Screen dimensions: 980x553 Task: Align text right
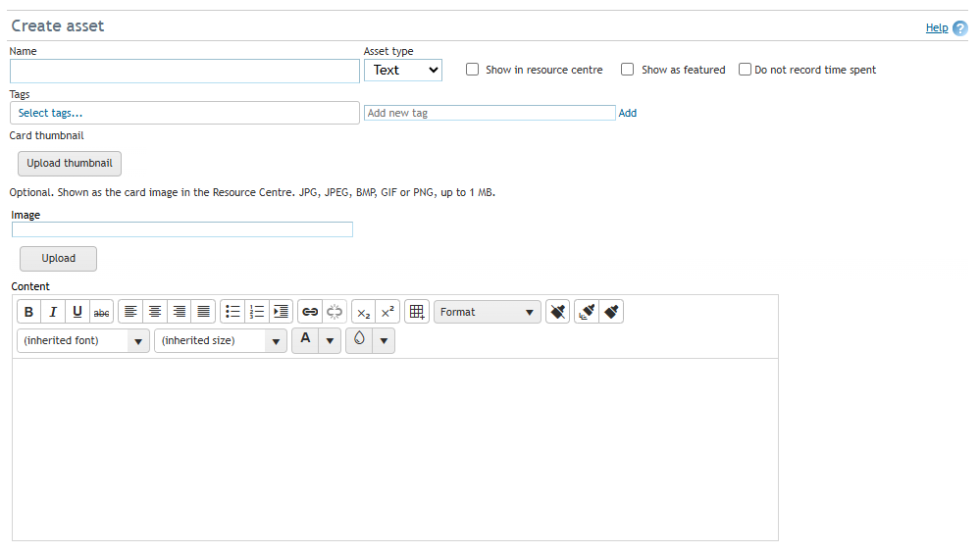tap(180, 312)
